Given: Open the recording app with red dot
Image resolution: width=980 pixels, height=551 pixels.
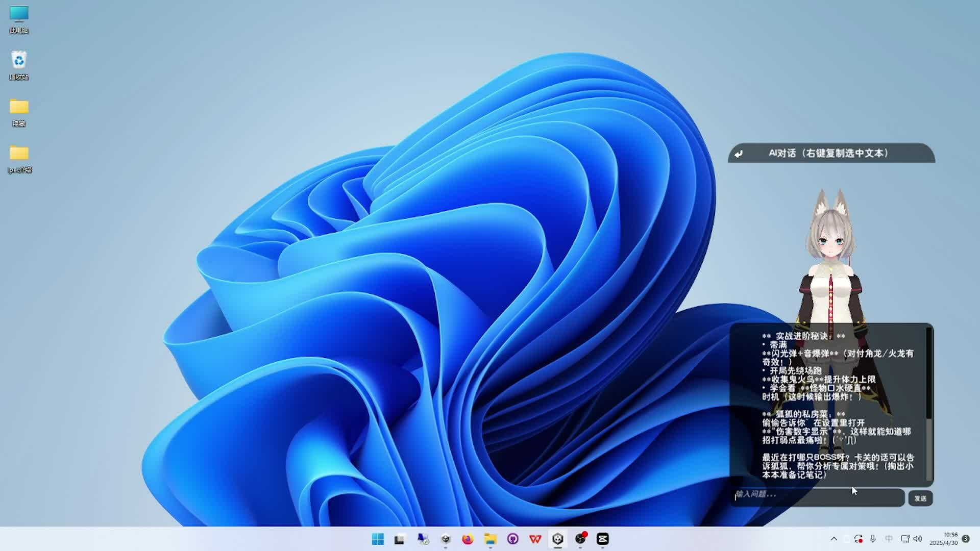Looking at the screenshot, I should click(x=580, y=539).
